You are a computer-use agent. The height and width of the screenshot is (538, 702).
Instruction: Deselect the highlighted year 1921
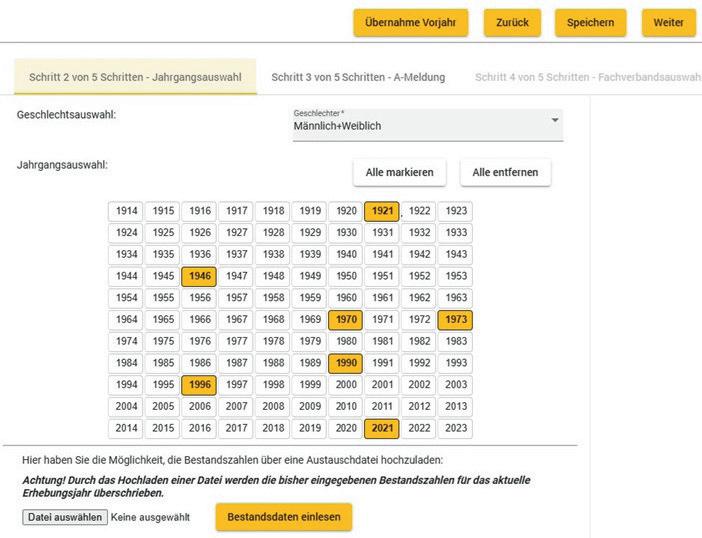pyautogui.click(x=382, y=211)
